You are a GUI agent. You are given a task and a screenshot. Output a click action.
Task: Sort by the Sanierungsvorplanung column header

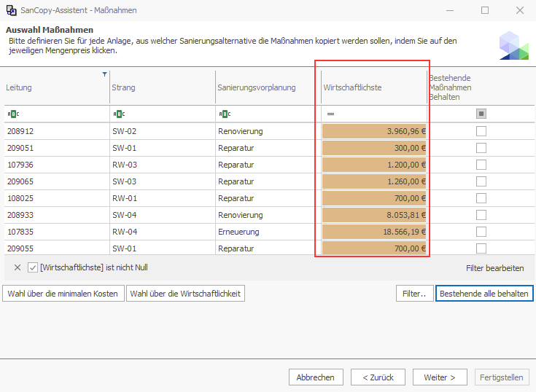pos(266,87)
